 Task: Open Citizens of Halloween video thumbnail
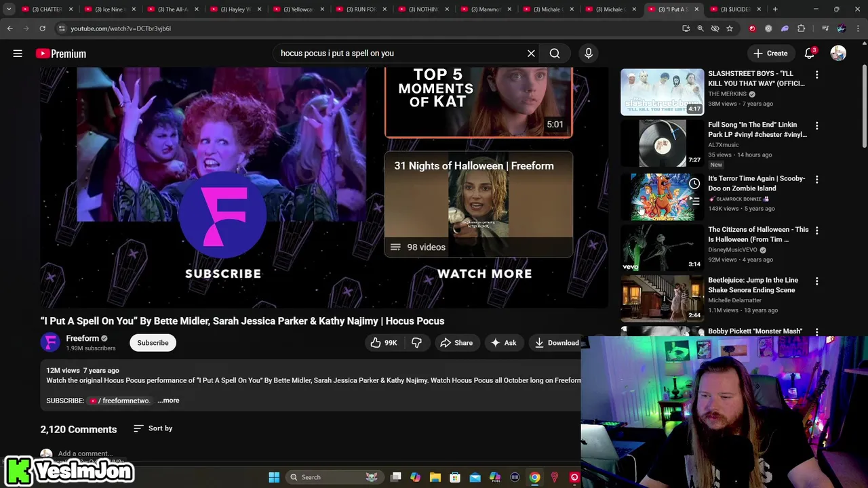tap(663, 247)
